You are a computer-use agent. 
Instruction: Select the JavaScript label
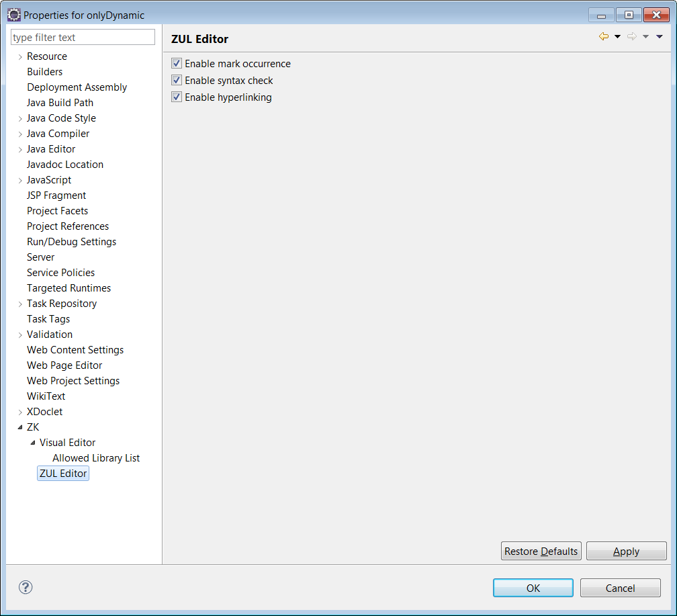[x=49, y=180]
